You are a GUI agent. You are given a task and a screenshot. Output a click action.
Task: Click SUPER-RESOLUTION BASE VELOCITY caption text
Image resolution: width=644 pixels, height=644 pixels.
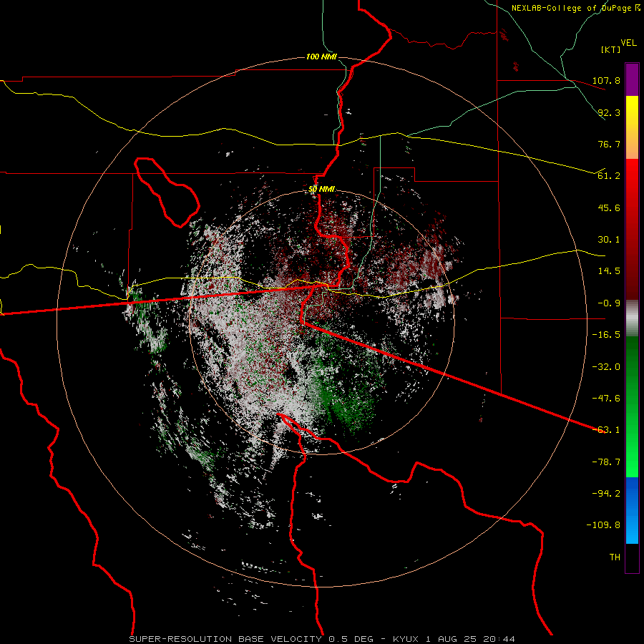227,639
